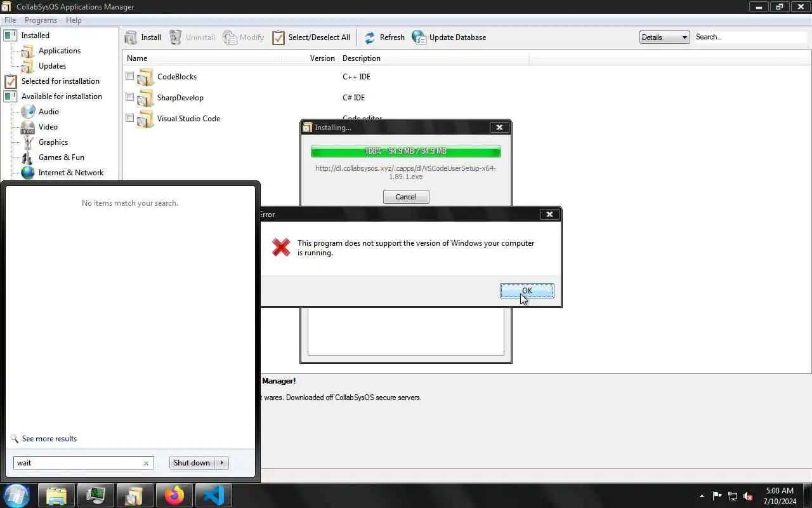Click See more results link
The height and width of the screenshot is (508, 812).
pos(49,439)
